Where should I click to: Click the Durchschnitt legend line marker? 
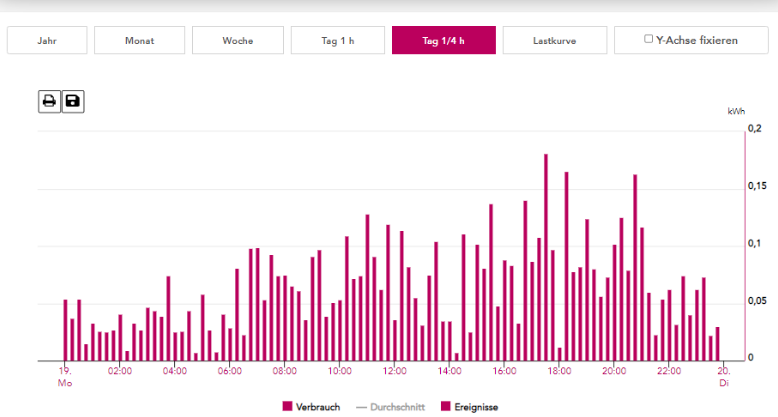point(362,407)
